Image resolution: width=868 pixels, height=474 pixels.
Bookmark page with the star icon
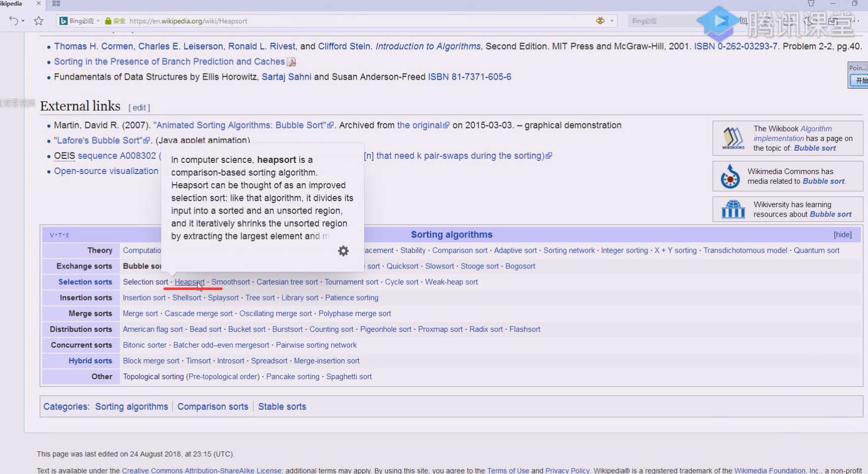tap(39, 21)
